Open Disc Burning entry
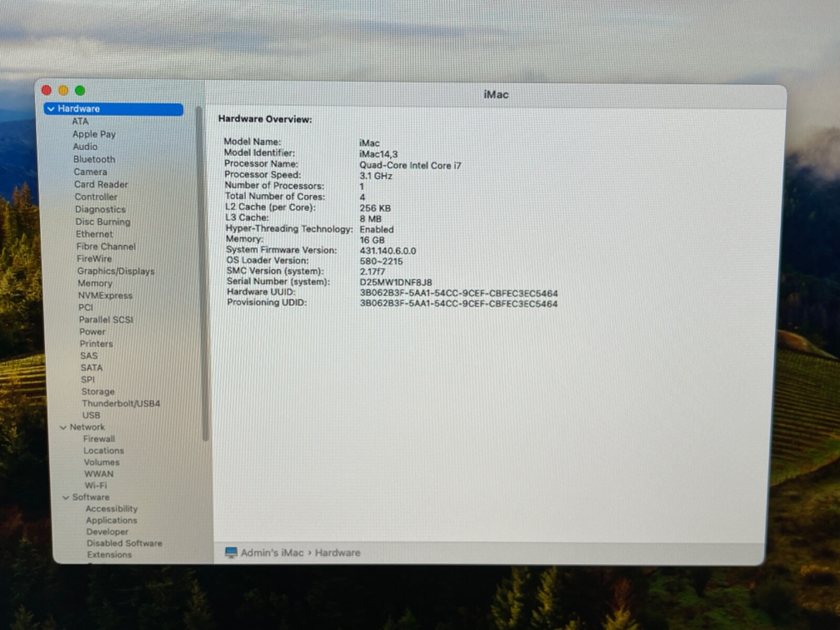The width and height of the screenshot is (840, 630). pyautogui.click(x=103, y=222)
